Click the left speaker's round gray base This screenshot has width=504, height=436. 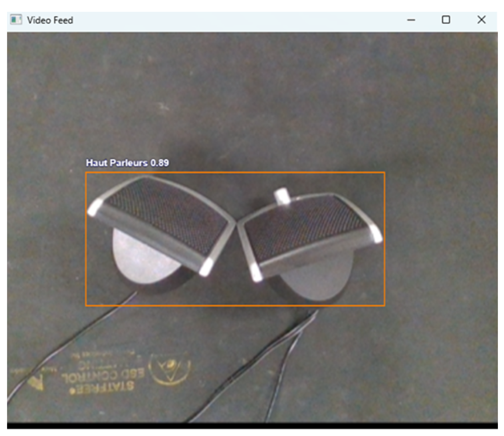(140, 260)
